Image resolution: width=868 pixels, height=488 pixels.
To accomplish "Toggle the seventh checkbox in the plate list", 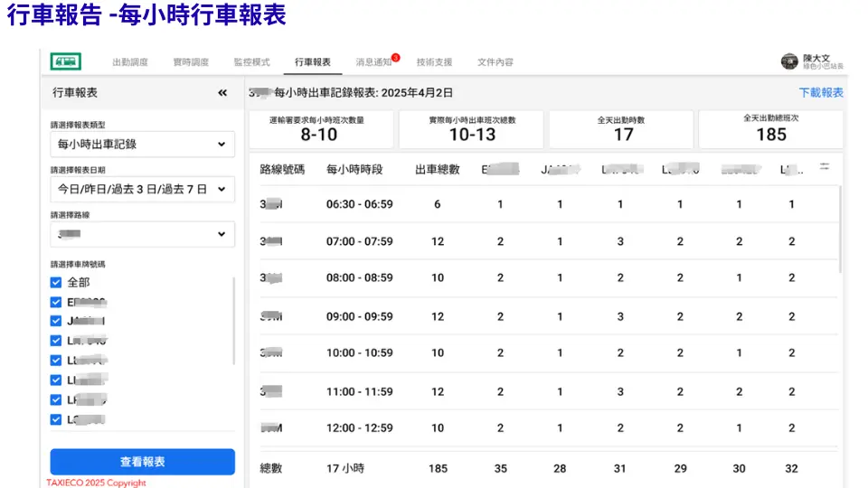I will [56, 399].
